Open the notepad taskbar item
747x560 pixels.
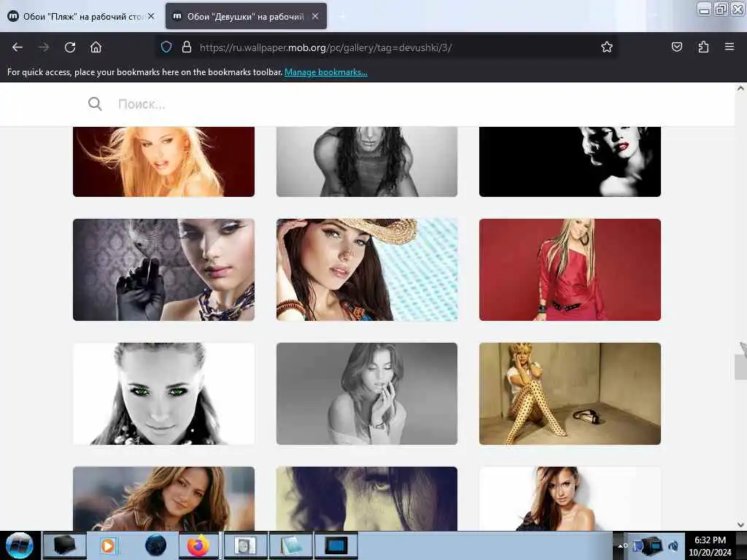tap(290, 545)
